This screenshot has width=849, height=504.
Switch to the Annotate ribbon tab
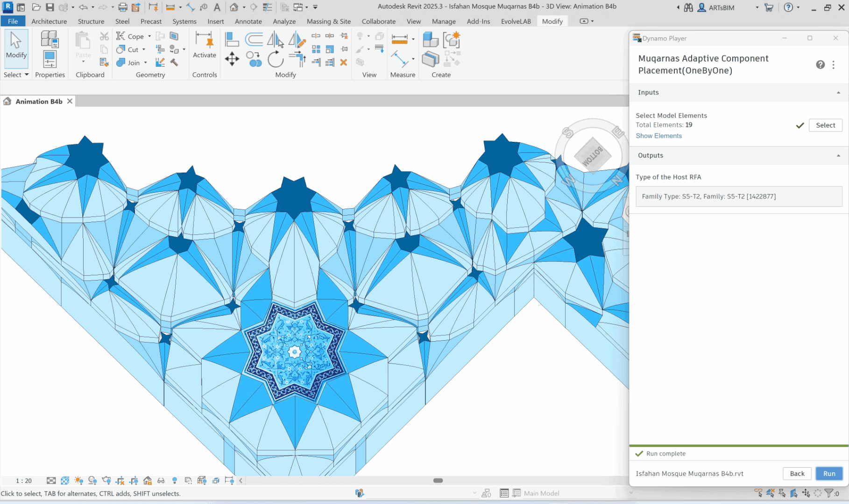click(x=248, y=21)
